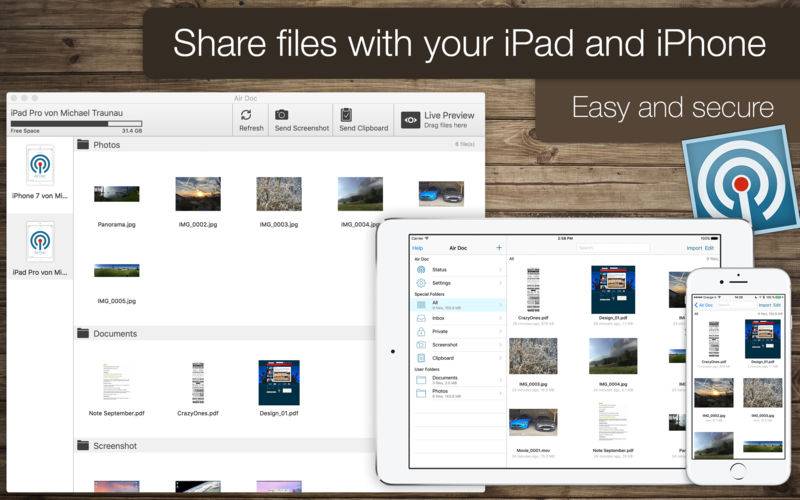Tap IMG_0003.jpg thumbnail on iPhone

(x=763, y=392)
